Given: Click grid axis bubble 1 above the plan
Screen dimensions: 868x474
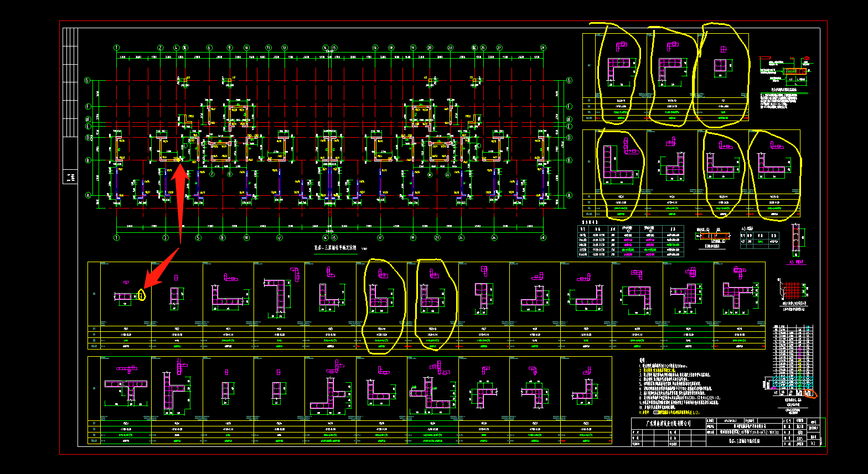Looking at the screenshot, I should coord(117,48).
